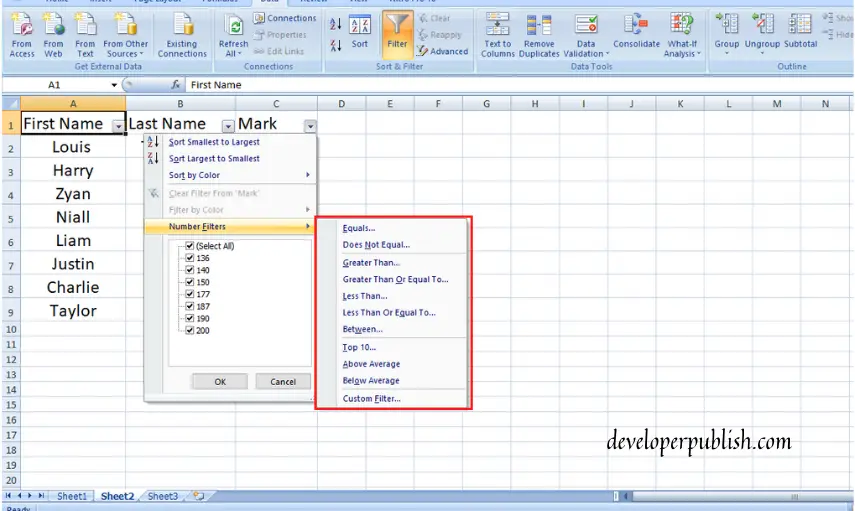
Task: Open What-If Analysis menu
Action: pos(682,35)
